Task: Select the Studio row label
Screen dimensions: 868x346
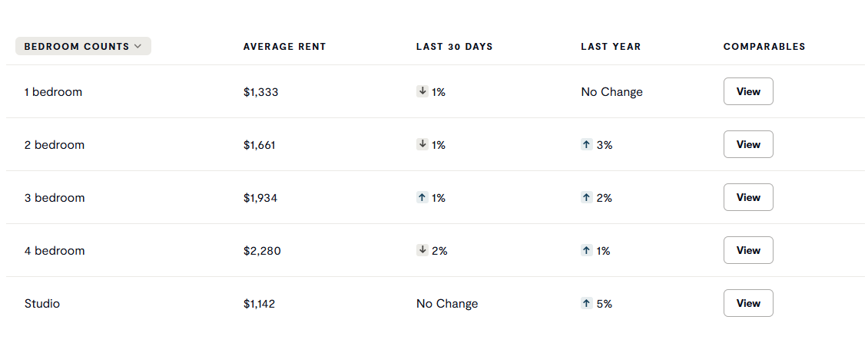Action: pyautogui.click(x=42, y=304)
